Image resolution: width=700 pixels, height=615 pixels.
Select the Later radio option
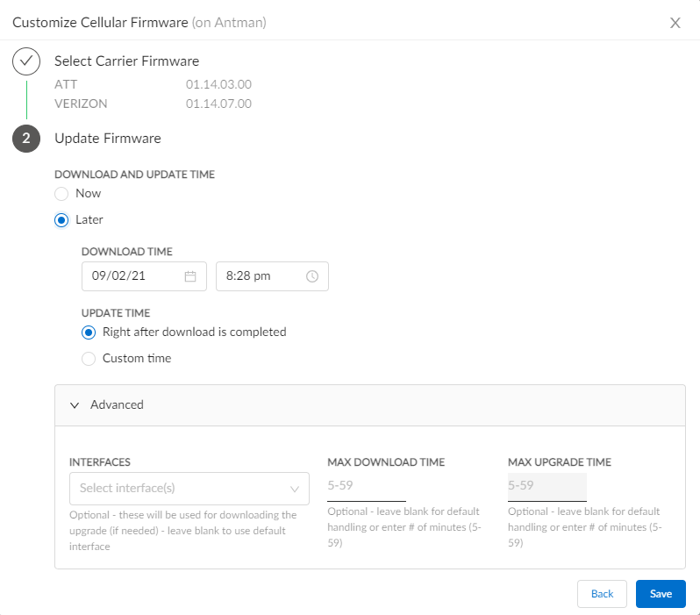(61, 220)
